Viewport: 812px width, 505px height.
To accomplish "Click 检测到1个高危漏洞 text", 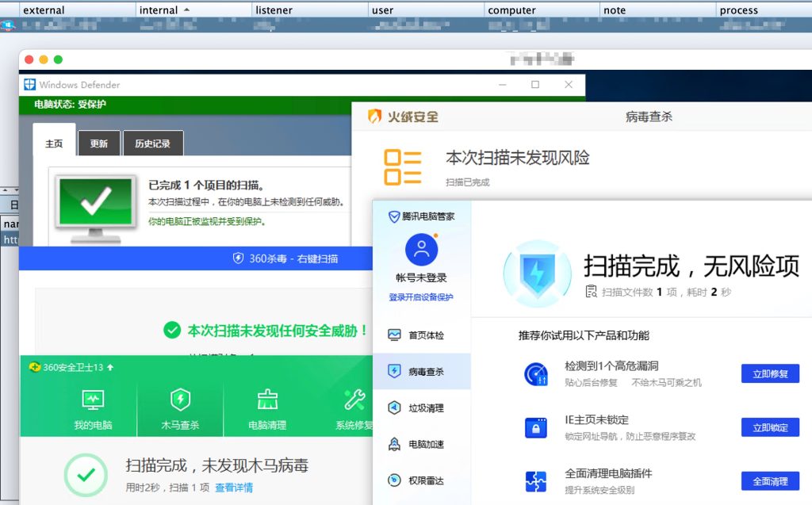I will (x=611, y=366).
